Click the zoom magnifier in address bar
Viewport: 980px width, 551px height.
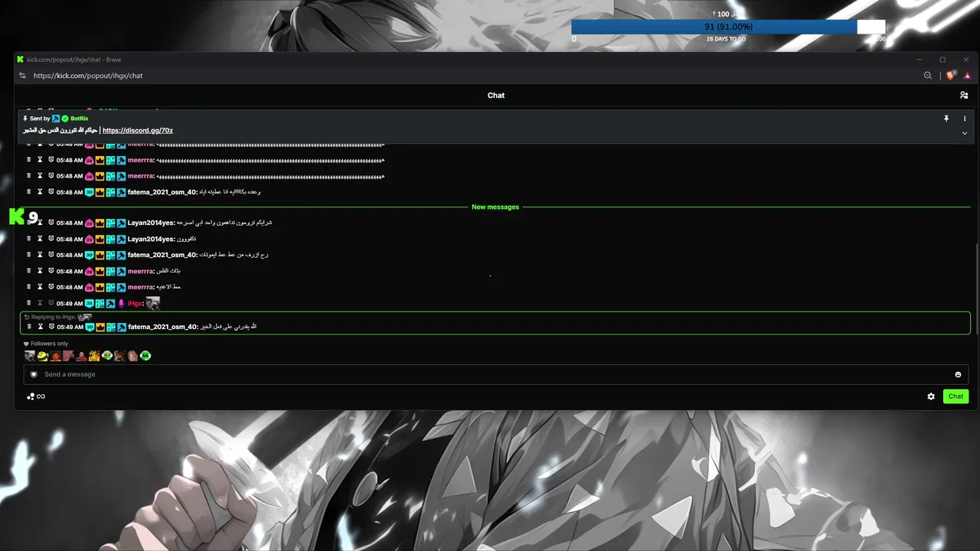point(928,76)
